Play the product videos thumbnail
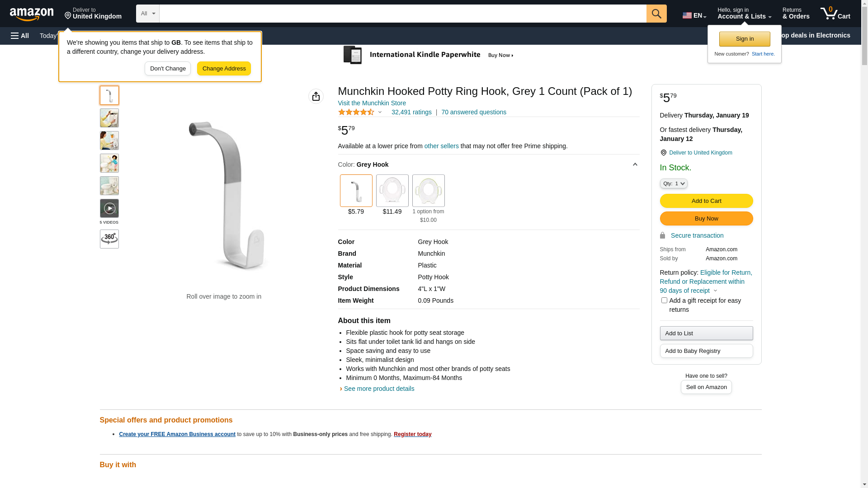The width and height of the screenshot is (868, 488). pos(109,209)
